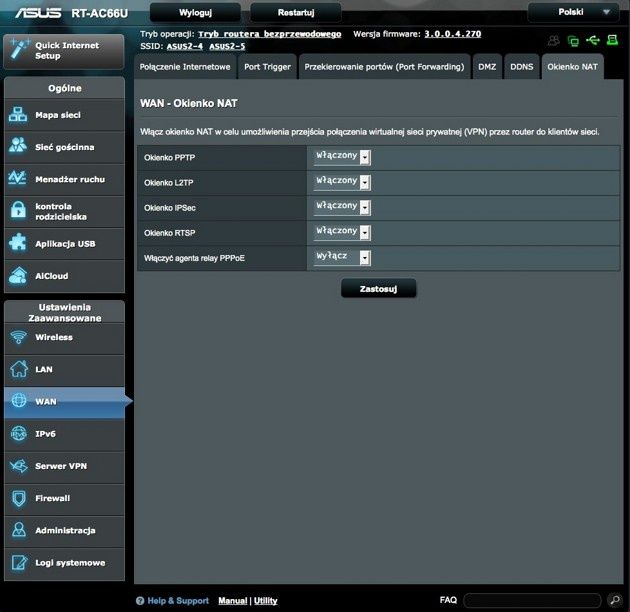Switch to Połączenie Internetowe tab

(185, 67)
